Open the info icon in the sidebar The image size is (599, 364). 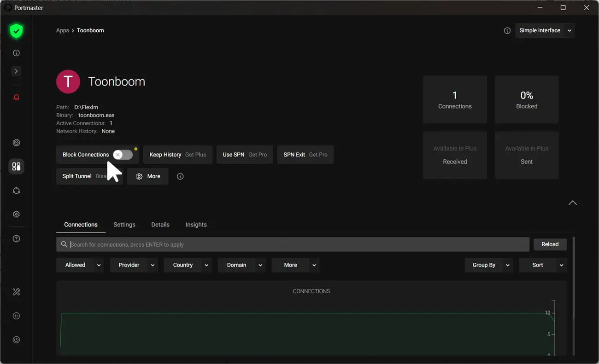pos(16,53)
